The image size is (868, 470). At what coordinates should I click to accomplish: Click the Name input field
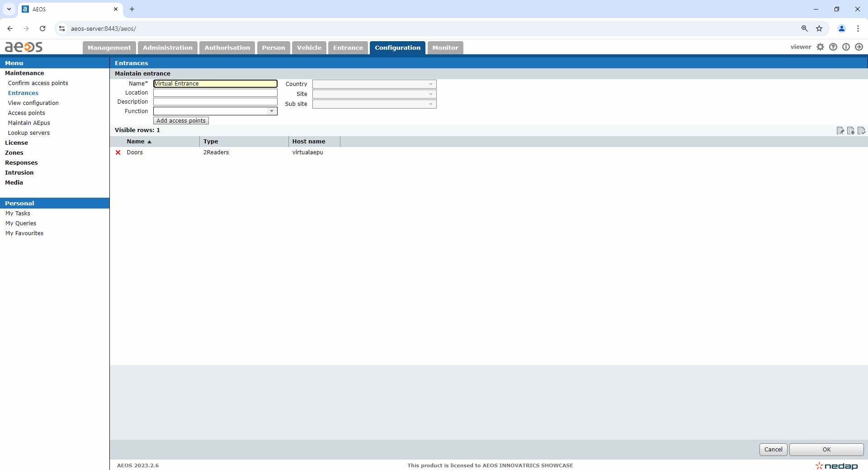215,84
